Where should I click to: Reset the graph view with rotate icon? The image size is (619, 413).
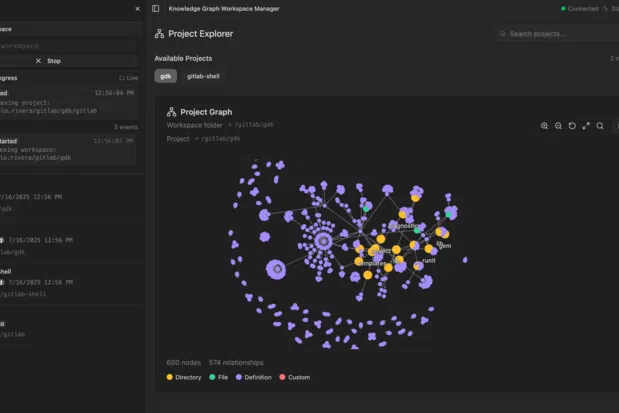pos(572,126)
